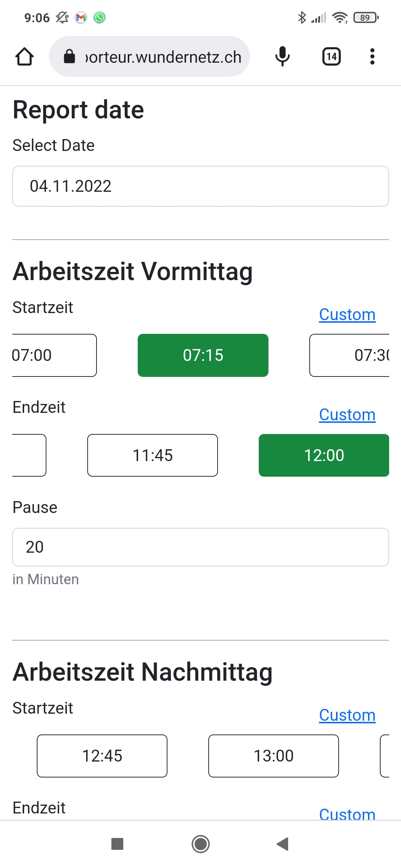Choose 11:45 as morning end time

point(153,456)
